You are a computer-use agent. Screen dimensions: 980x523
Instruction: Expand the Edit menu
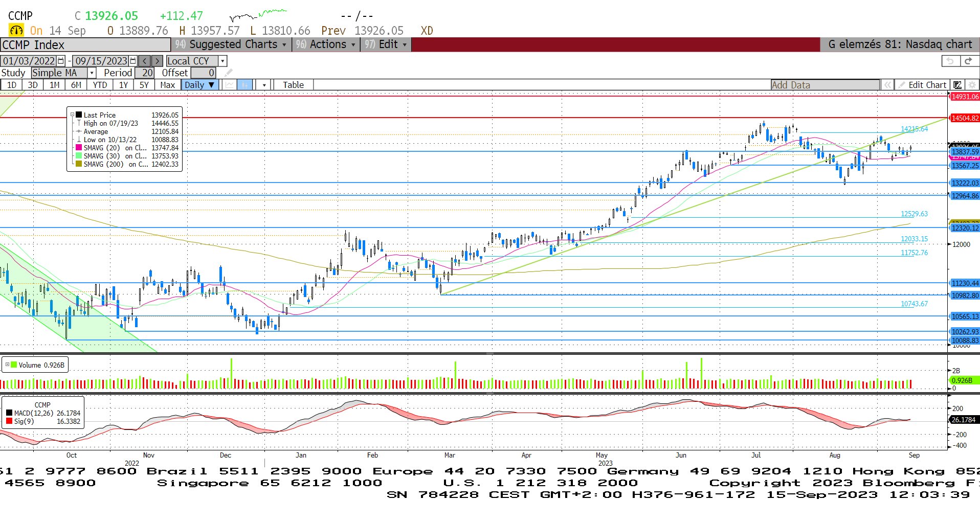(x=386, y=44)
